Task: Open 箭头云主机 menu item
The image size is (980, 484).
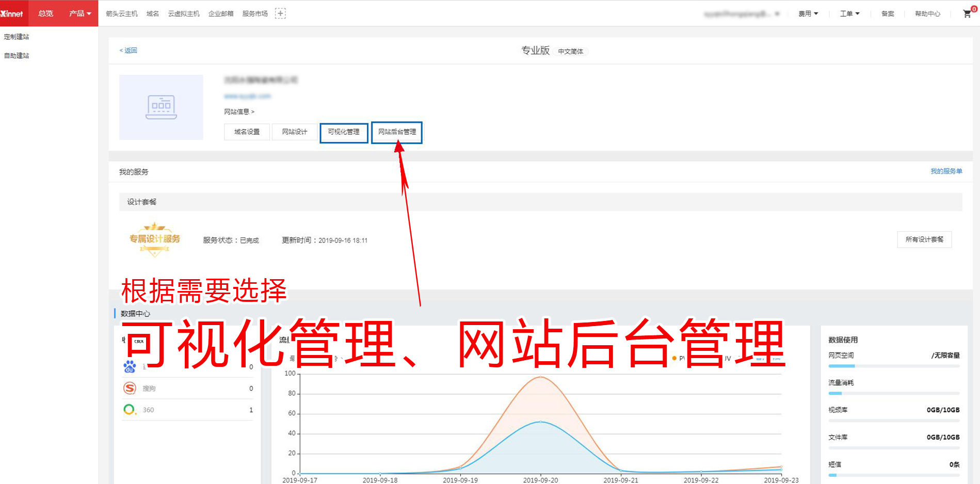Action: pyautogui.click(x=122, y=14)
